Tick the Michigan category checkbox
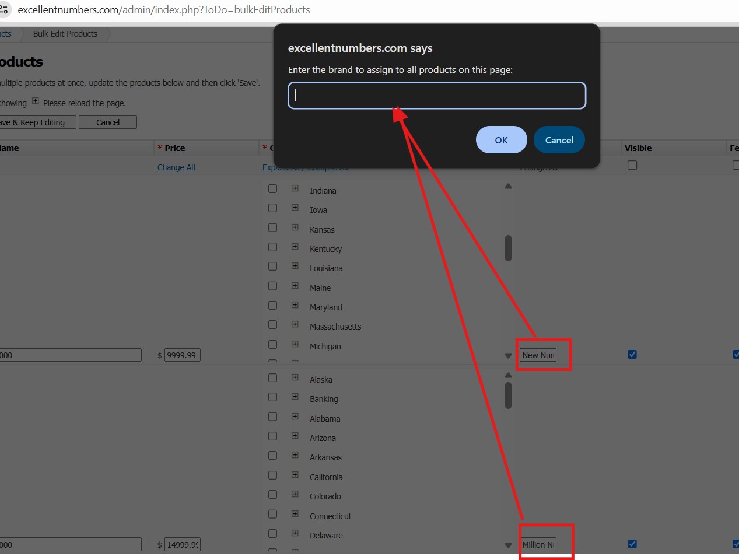This screenshot has height=560, width=739. tap(272, 345)
